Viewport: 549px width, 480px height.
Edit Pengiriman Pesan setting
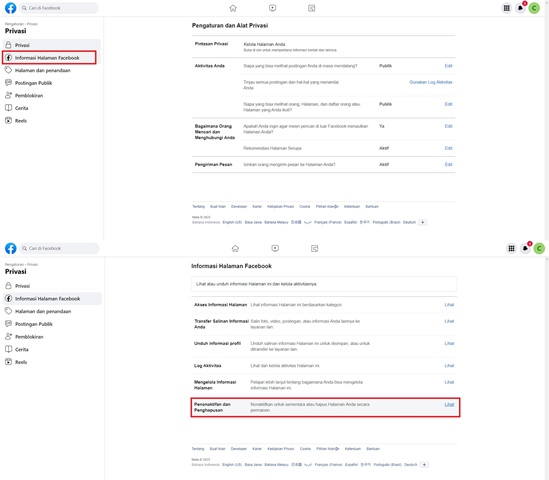(x=449, y=164)
